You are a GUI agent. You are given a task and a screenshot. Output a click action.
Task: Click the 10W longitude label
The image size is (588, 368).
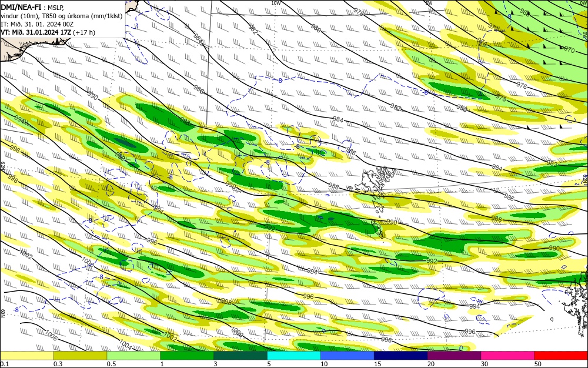[276, 2]
